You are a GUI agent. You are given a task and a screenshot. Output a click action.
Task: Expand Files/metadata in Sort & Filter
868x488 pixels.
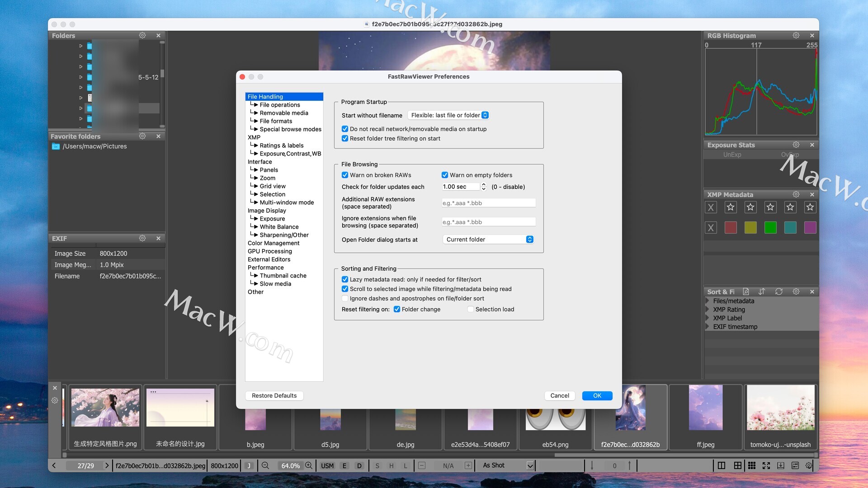pos(708,301)
